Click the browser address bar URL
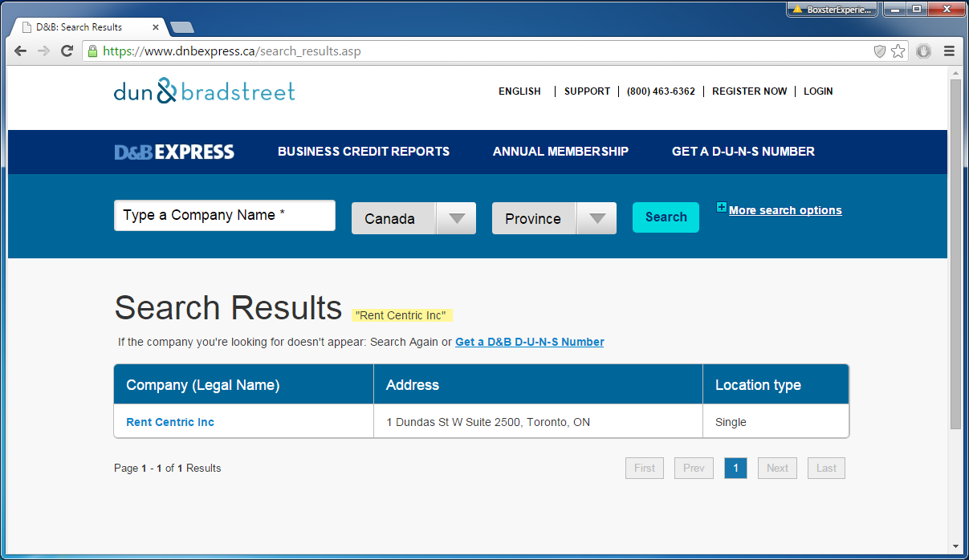The width and height of the screenshot is (969, 560). 233,51
